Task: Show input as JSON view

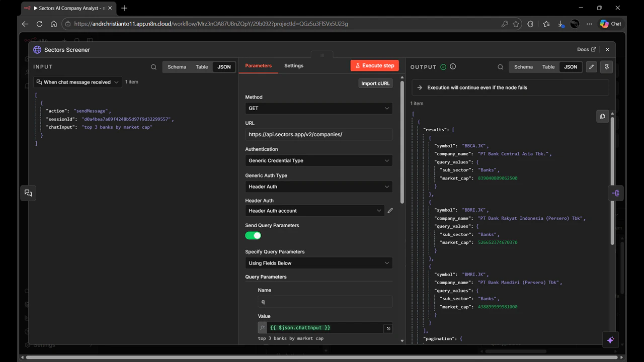Action: pos(224,67)
